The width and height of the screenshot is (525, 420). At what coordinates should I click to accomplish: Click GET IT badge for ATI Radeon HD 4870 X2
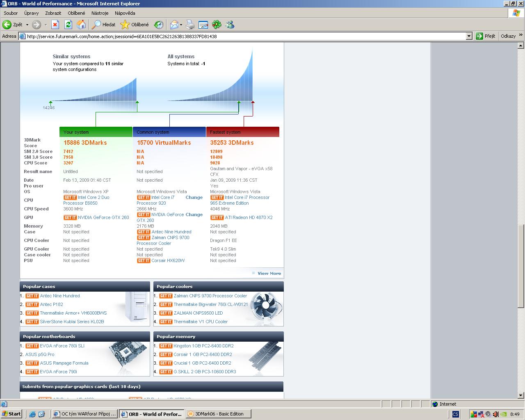click(217, 217)
